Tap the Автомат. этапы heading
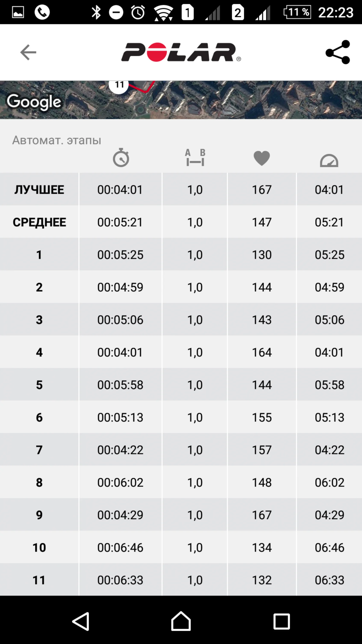Screen dimensions: 362x644 tap(57, 140)
